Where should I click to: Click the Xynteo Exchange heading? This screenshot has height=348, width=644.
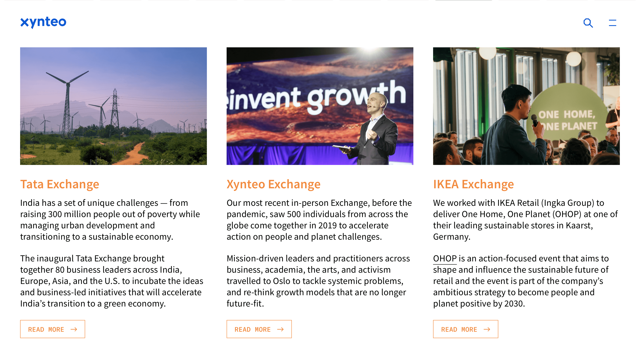[273, 184]
